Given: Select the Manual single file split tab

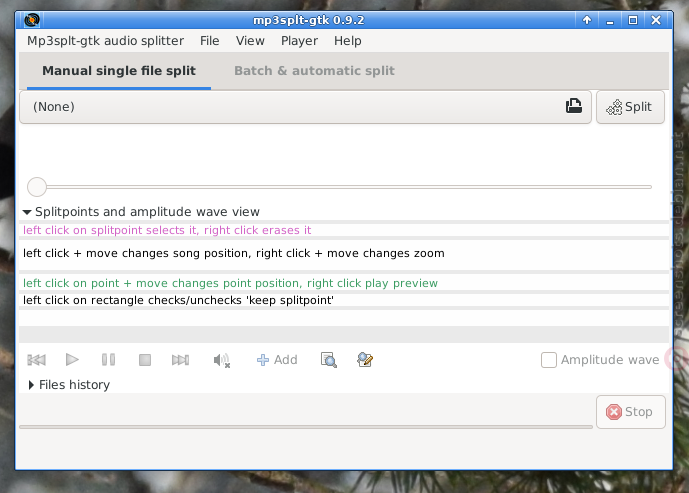Looking at the screenshot, I should [x=119, y=71].
